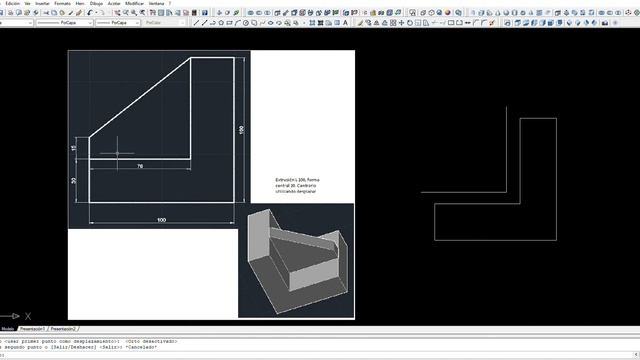Click the Undo arrow icon

(x=90, y=13)
